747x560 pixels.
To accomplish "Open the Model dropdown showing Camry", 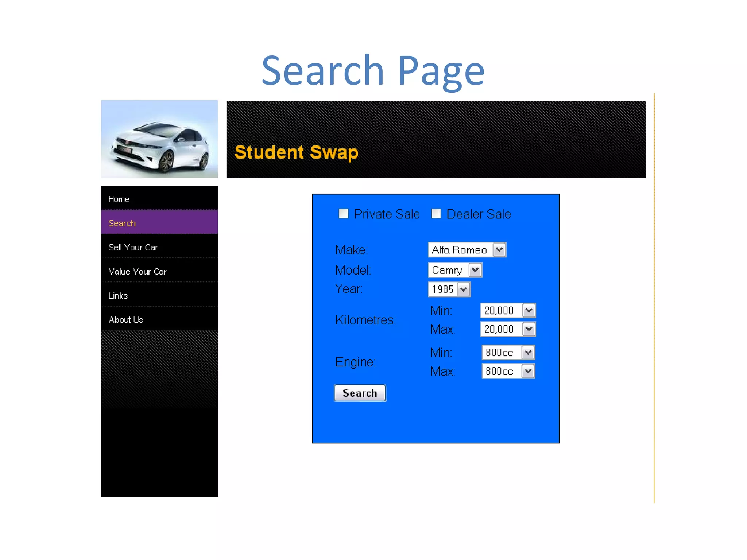I will coord(455,270).
